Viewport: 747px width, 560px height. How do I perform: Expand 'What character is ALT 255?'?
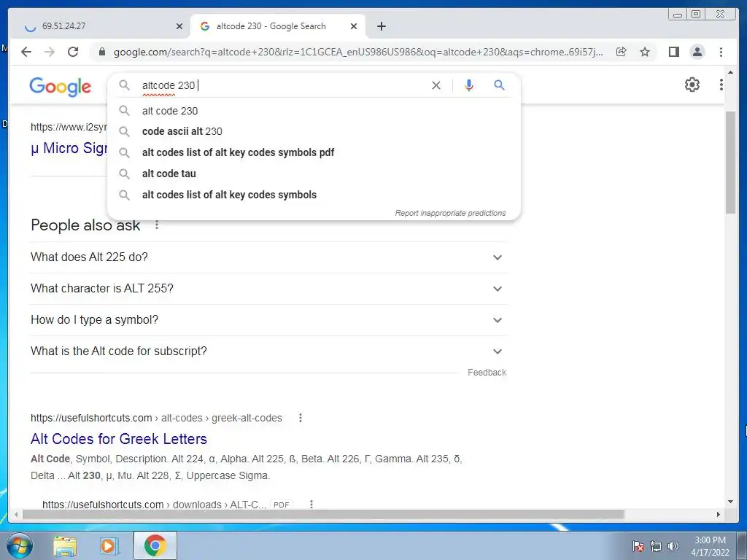tap(268, 289)
